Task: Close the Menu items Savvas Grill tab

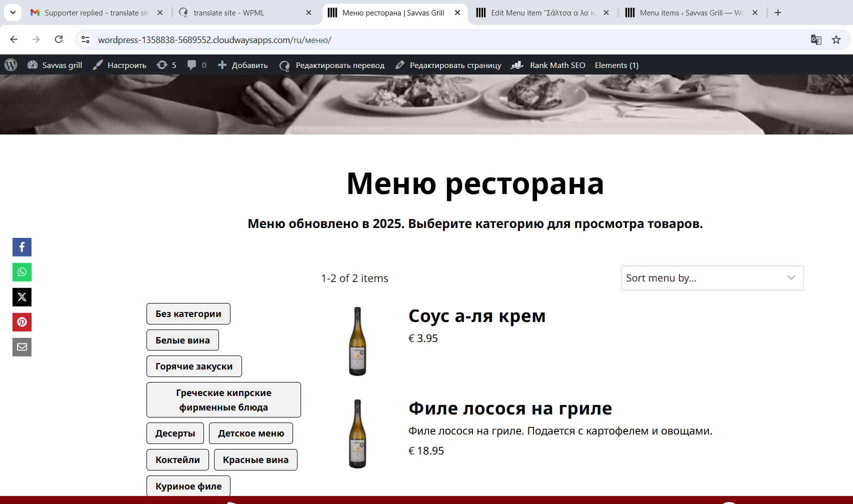Action: click(x=755, y=12)
